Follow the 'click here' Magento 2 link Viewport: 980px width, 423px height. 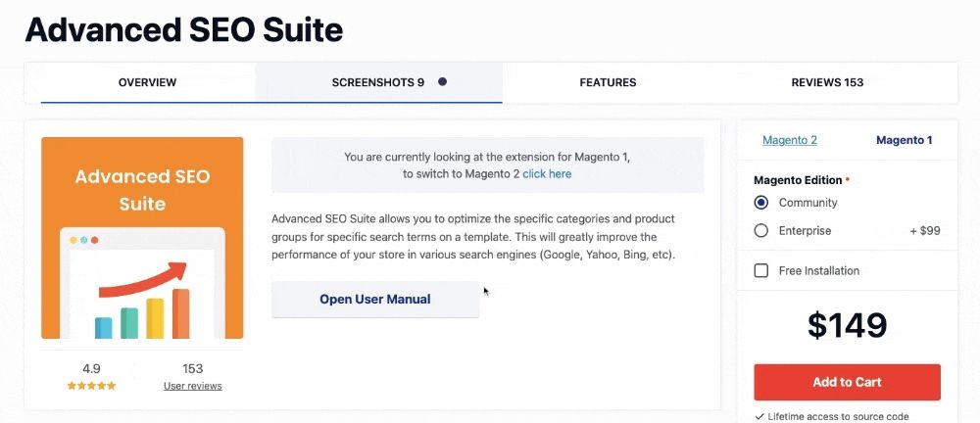(x=547, y=173)
